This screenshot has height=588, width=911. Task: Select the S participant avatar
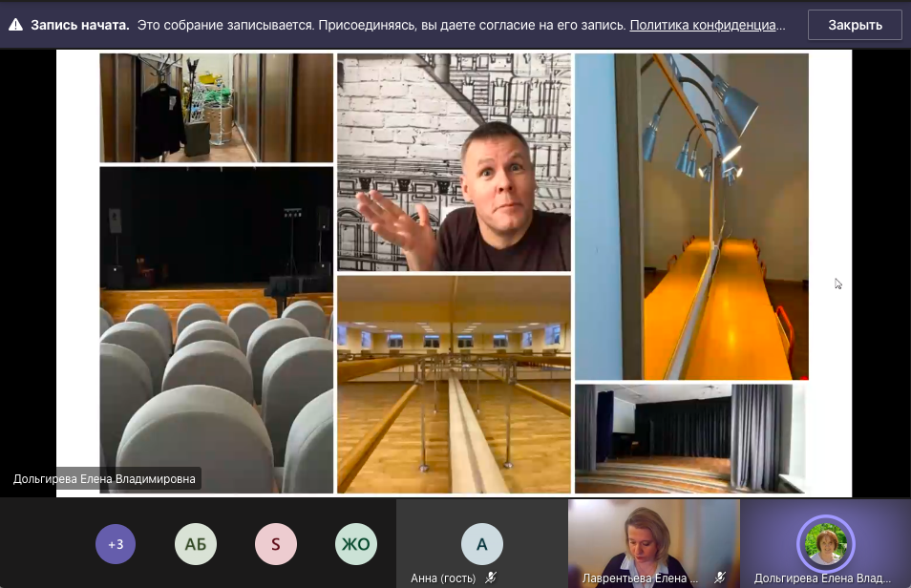coord(276,544)
